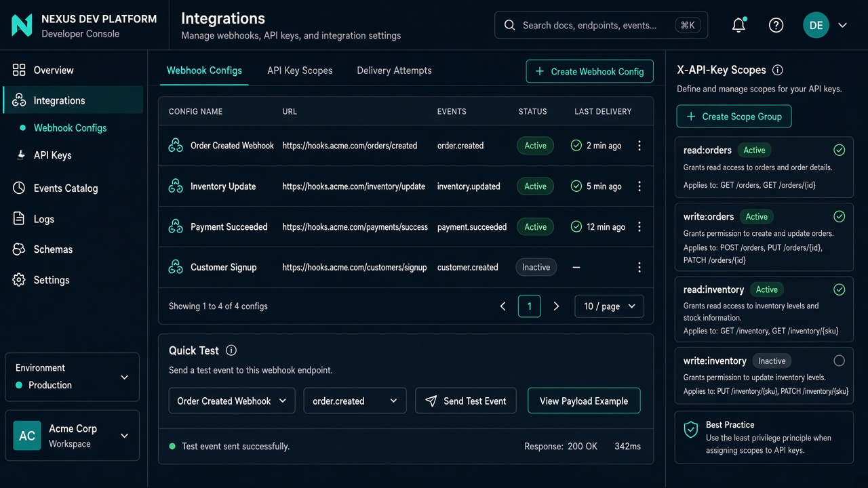Click the DE user avatar
Image resolution: width=868 pixels, height=488 pixels.
[x=816, y=25]
